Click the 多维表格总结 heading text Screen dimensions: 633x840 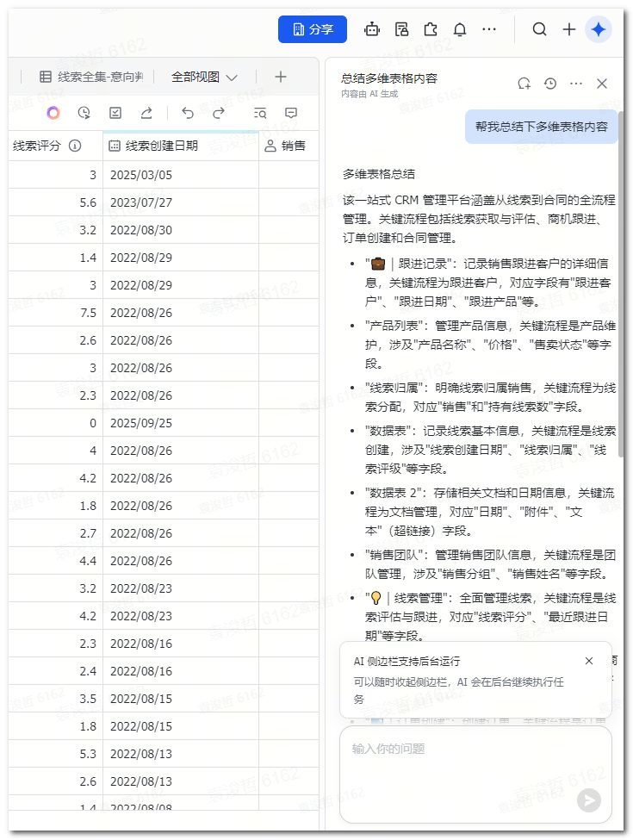point(379,174)
